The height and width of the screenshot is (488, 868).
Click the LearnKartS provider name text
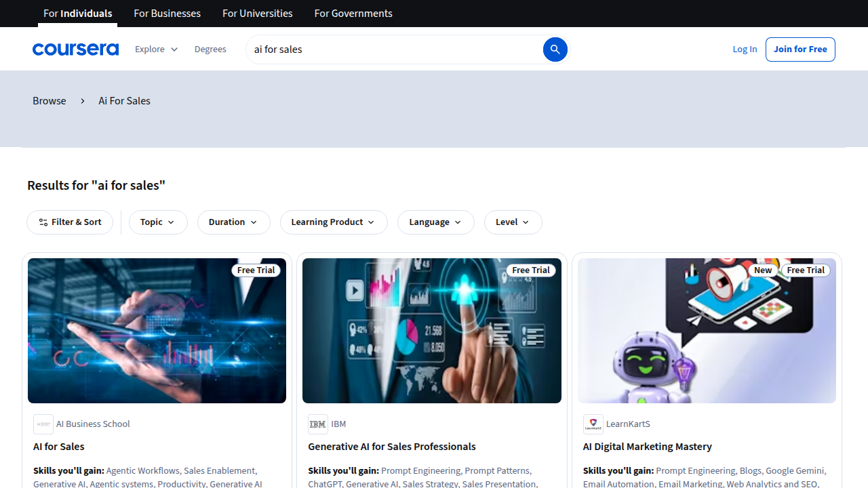click(x=628, y=424)
